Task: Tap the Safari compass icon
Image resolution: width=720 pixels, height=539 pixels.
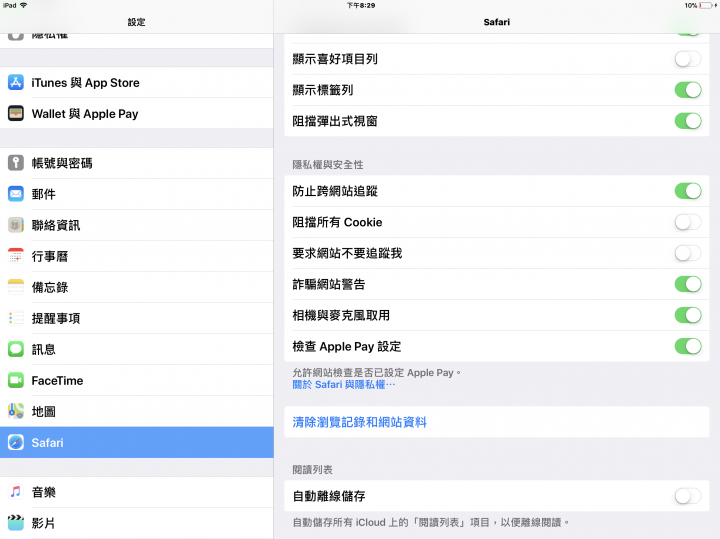Action: 16,442
